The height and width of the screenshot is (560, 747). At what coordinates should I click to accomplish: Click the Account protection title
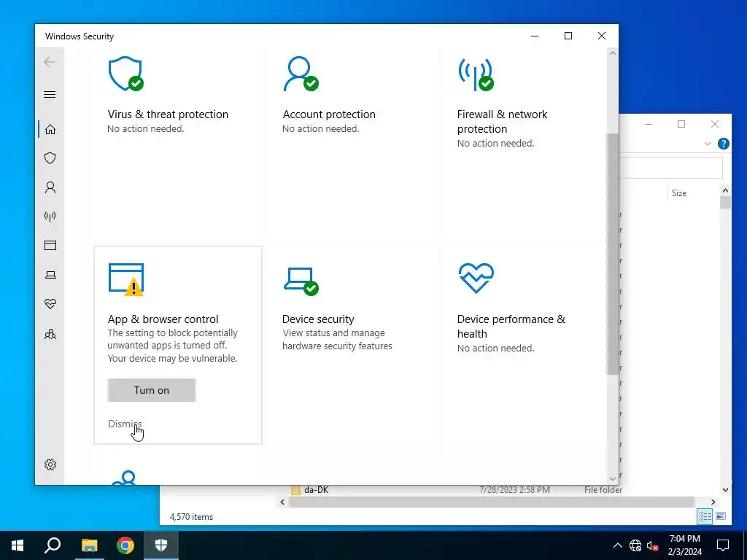click(329, 114)
